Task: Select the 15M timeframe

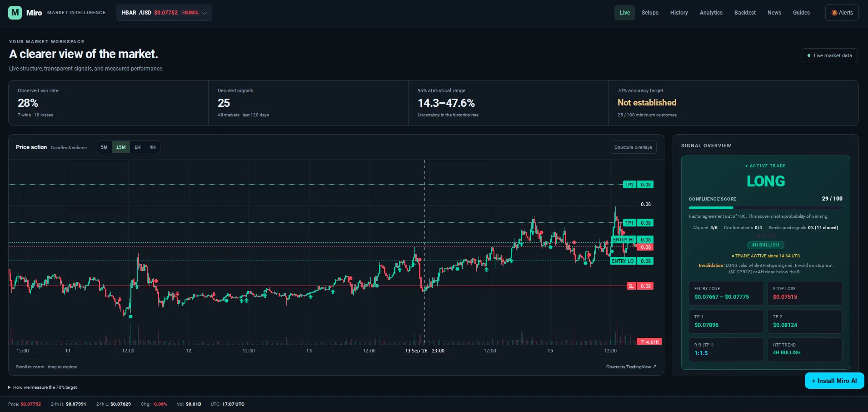Action: (x=121, y=147)
